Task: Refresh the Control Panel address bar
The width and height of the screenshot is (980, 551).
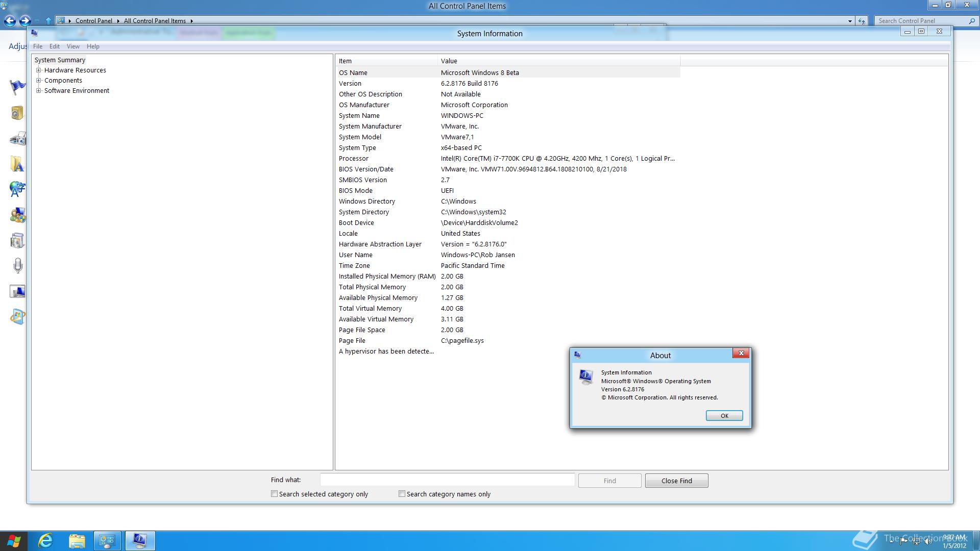Action: point(862,21)
